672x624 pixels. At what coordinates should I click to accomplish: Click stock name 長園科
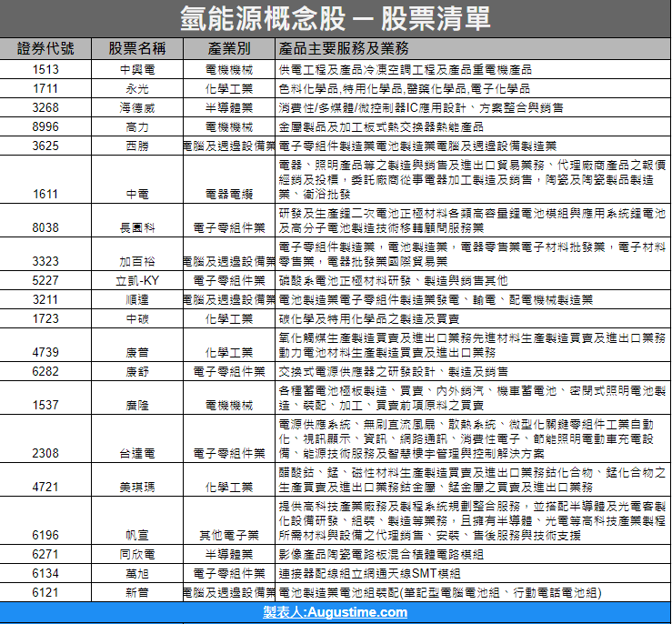[137, 227]
